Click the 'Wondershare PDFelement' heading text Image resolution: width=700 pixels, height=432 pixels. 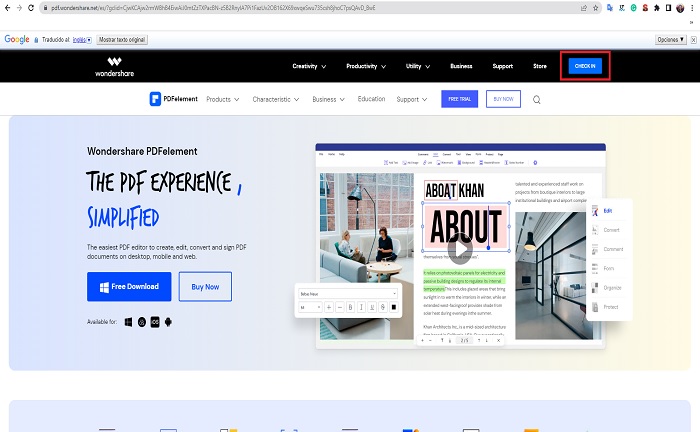pyautogui.click(x=142, y=151)
